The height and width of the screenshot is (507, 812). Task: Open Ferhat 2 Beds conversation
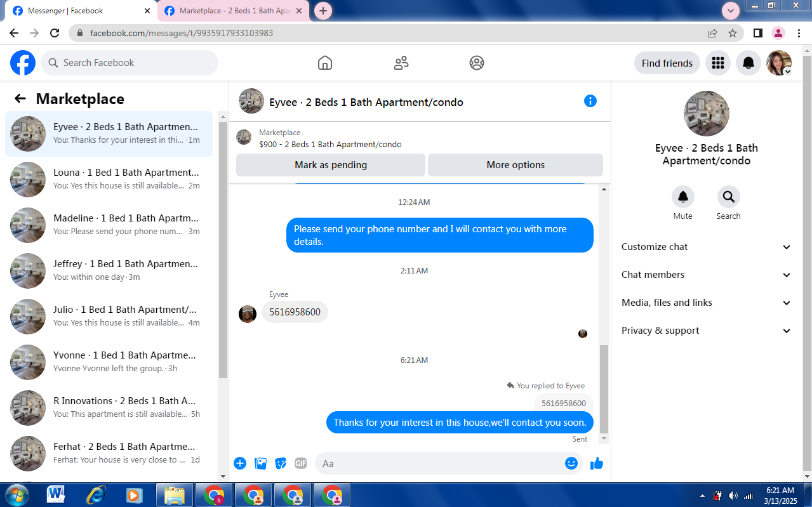click(109, 453)
